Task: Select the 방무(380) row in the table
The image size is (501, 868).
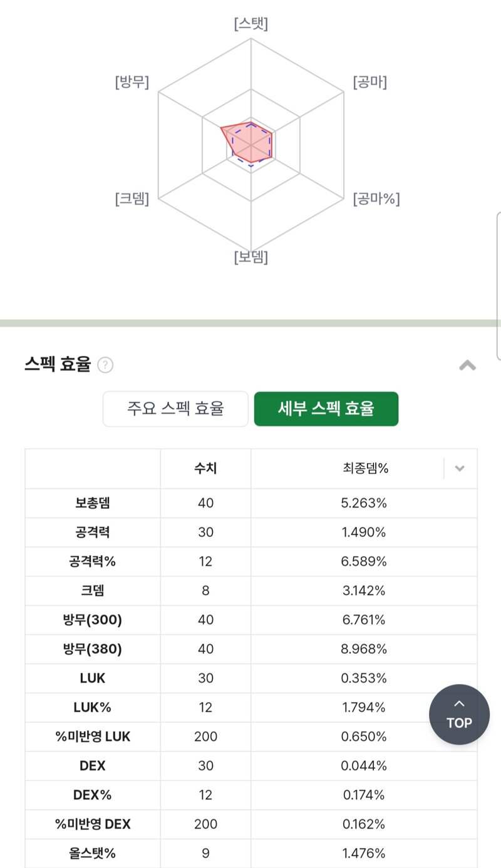Action: click(x=251, y=649)
